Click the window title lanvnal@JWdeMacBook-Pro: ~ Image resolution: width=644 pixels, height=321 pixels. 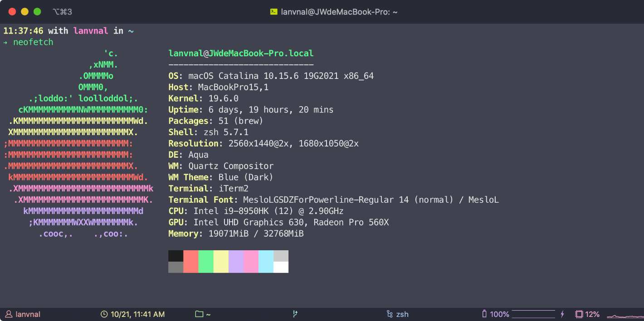pos(339,12)
